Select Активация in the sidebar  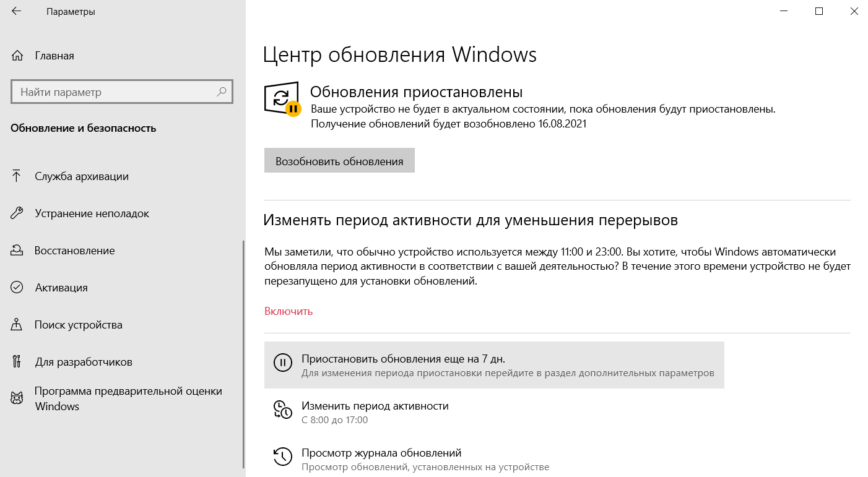(x=123, y=288)
